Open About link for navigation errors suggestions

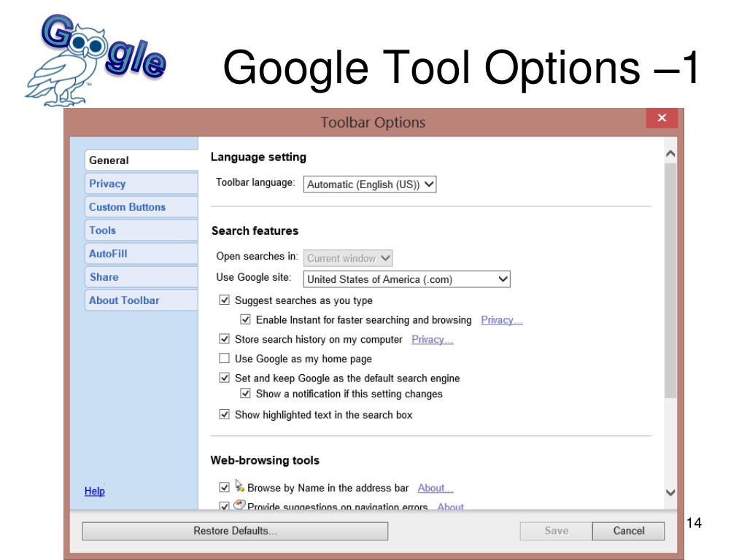[x=451, y=506]
